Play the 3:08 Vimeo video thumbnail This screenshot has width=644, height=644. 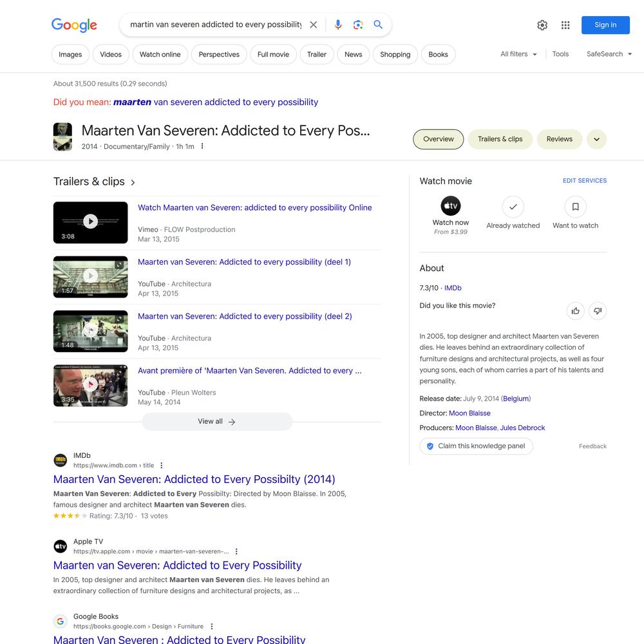tap(90, 223)
